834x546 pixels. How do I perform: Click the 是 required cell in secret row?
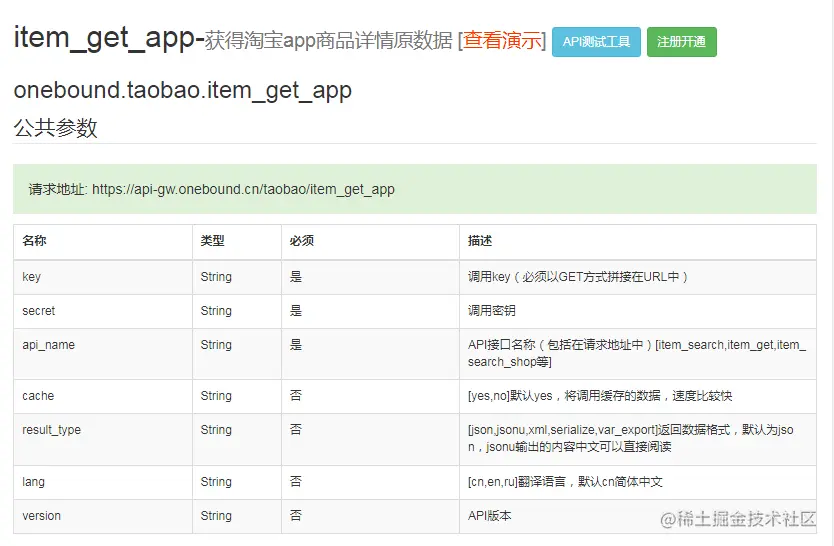tap(370, 311)
